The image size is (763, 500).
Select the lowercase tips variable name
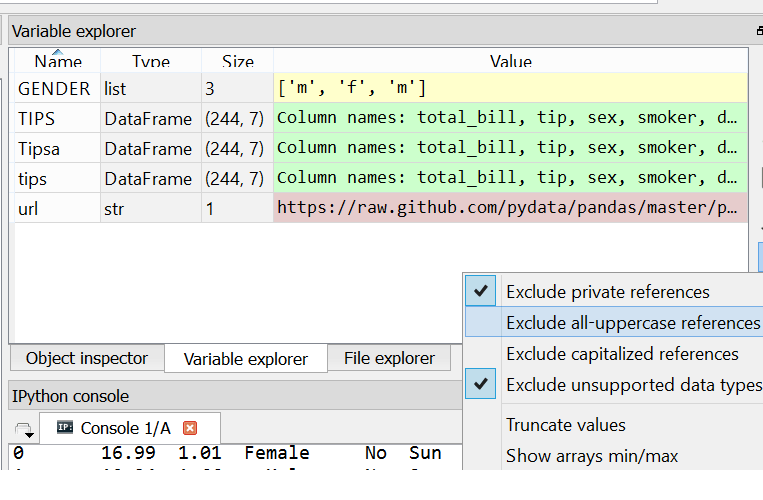click(x=57, y=179)
